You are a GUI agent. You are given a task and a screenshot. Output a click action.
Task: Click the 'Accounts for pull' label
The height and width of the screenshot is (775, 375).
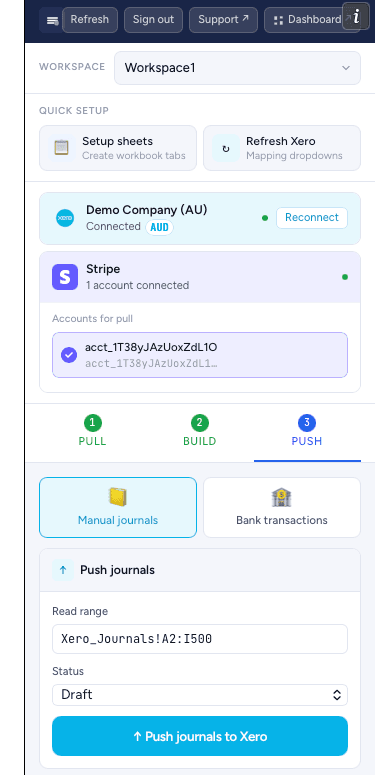click(92, 319)
